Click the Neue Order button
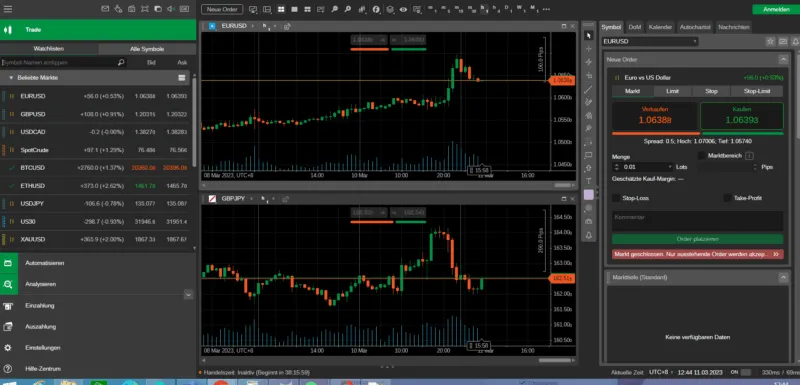This screenshot has height=385, width=800. tap(222, 9)
